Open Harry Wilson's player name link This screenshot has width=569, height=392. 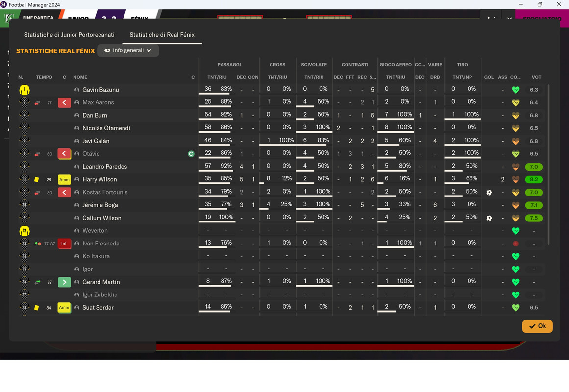point(99,180)
